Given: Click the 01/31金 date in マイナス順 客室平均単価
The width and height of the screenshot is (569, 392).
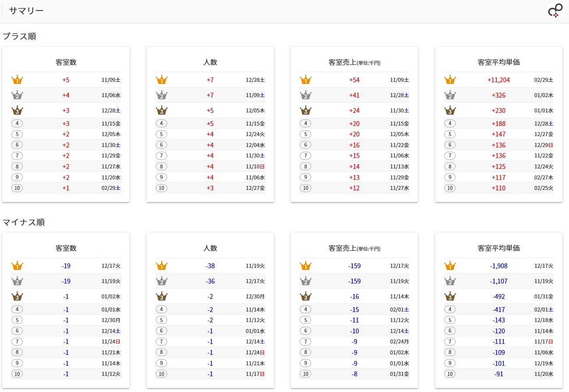Looking at the screenshot, I should (x=544, y=297).
